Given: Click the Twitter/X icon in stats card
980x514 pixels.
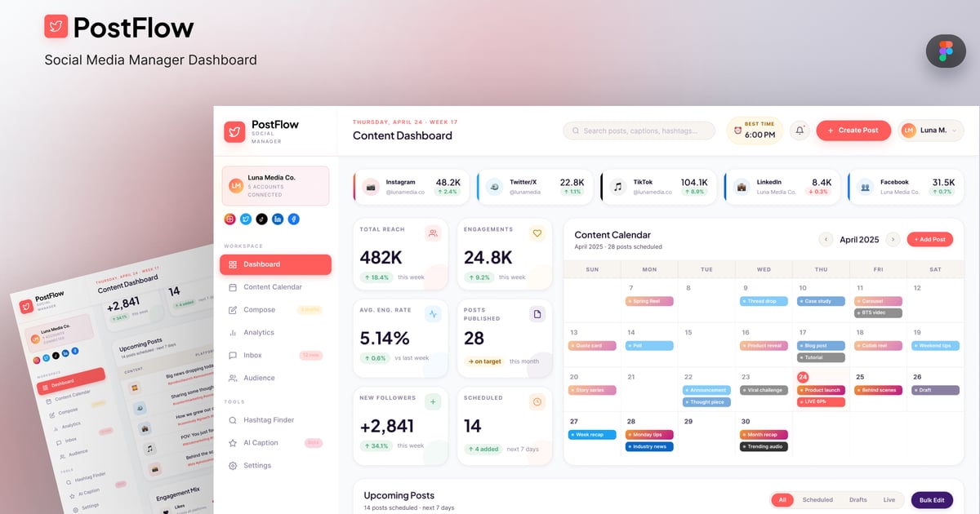Looking at the screenshot, I should 495,187.
